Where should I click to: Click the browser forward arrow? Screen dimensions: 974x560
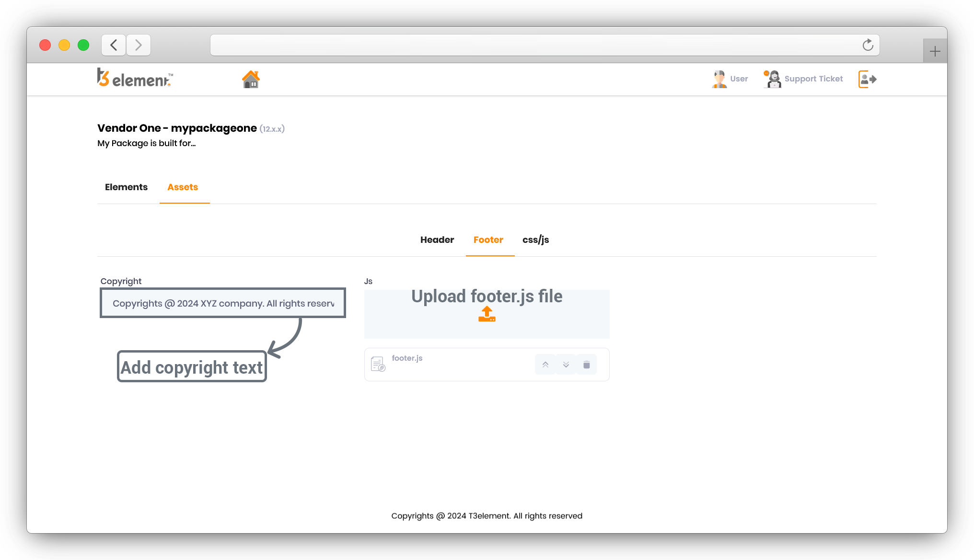[139, 45]
